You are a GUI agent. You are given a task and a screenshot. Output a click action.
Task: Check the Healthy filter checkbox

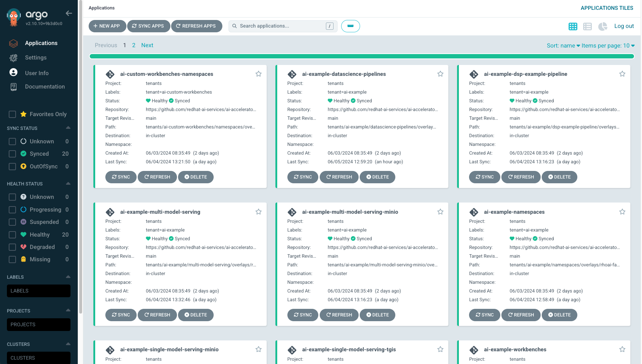tap(12, 235)
